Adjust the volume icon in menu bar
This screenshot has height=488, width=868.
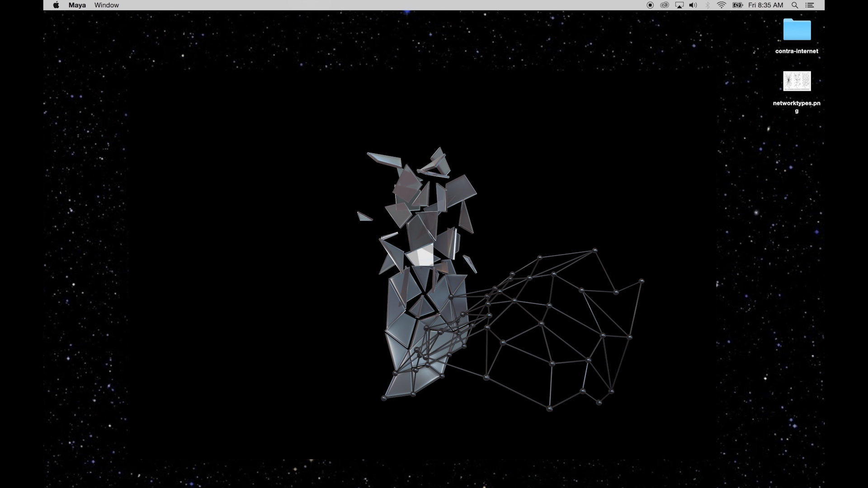click(693, 5)
